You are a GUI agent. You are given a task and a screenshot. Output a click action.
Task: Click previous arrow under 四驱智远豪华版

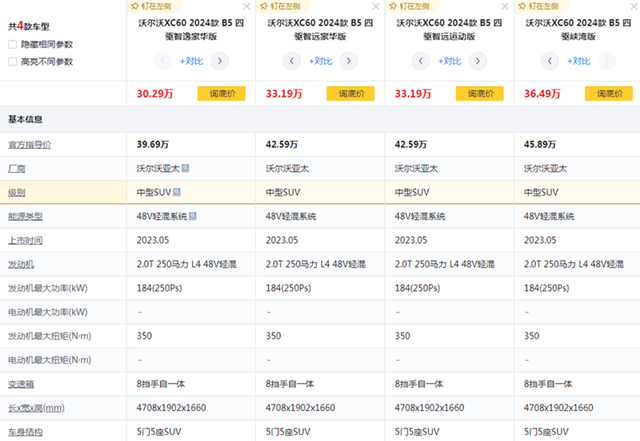point(291,61)
